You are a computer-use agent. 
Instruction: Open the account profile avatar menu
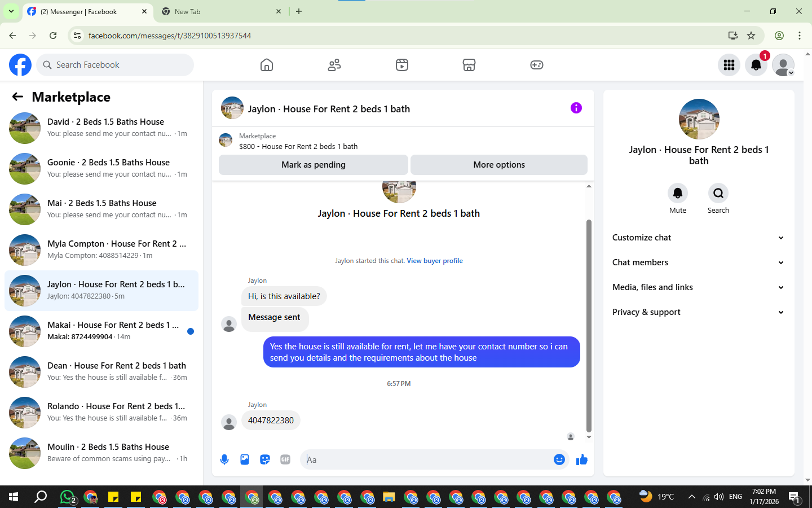[x=783, y=65]
